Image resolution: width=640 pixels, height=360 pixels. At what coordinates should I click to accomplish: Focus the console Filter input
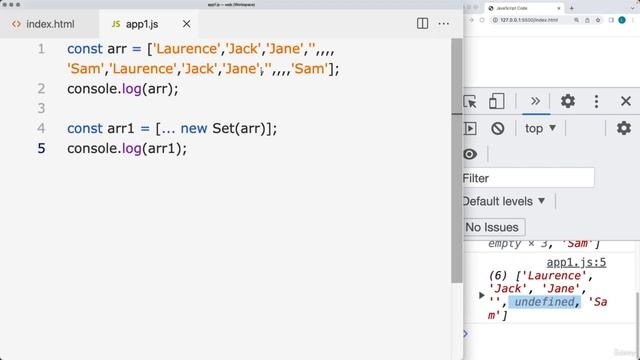point(529,178)
